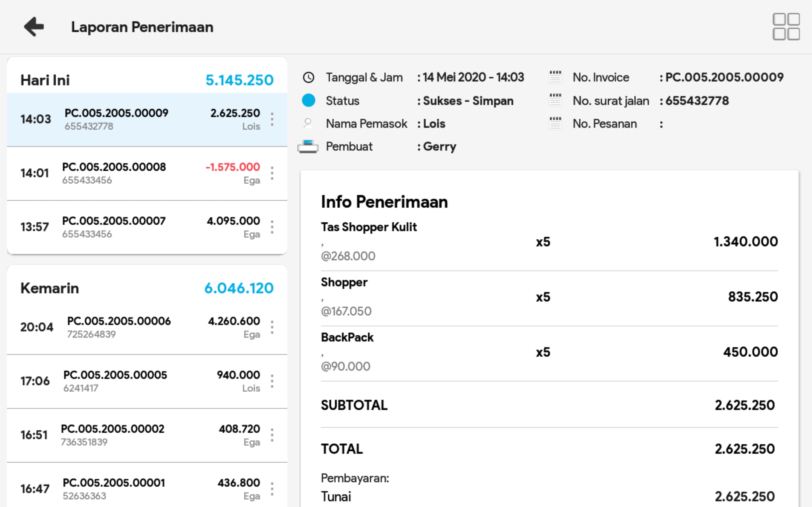Click the printer icon beside Pembuat

click(308, 147)
